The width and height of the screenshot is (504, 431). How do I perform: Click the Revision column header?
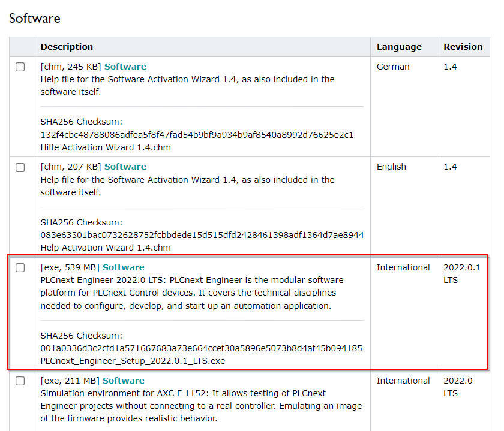[463, 47]
